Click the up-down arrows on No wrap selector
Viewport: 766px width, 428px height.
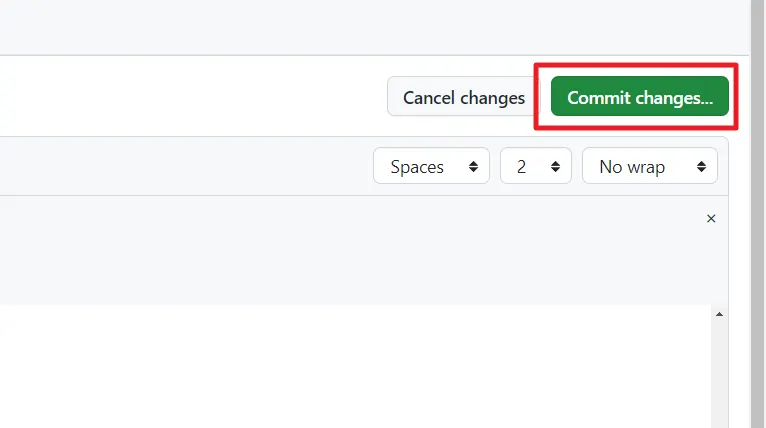(702, 167)
